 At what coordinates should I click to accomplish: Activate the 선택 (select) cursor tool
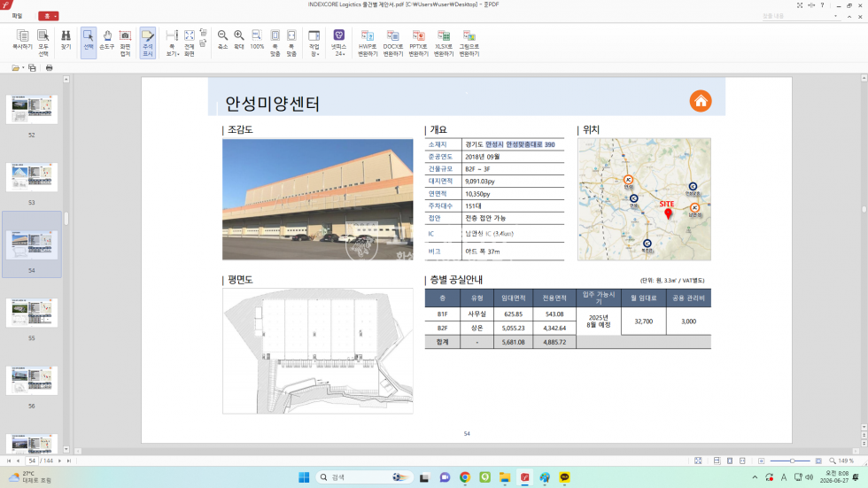point(89,42)
